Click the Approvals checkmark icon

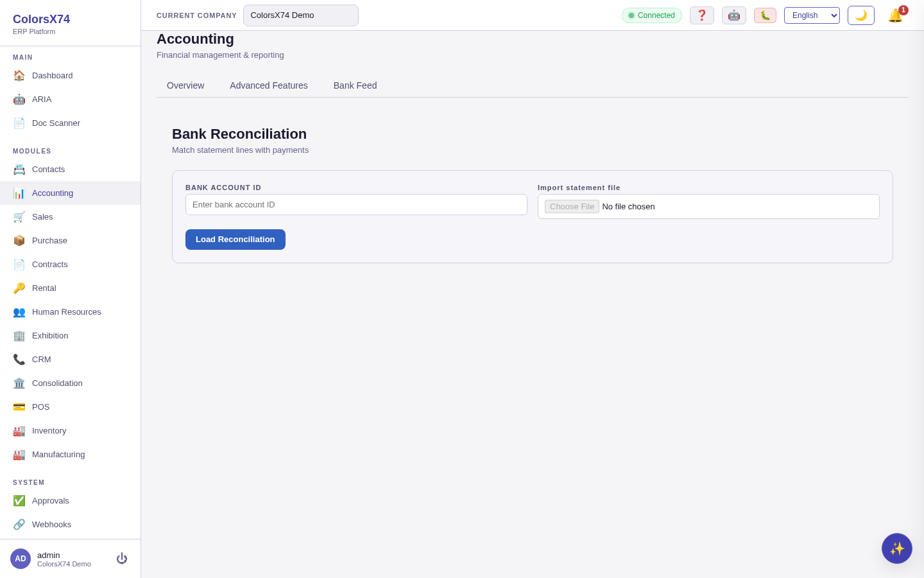[x=19, y=500]
